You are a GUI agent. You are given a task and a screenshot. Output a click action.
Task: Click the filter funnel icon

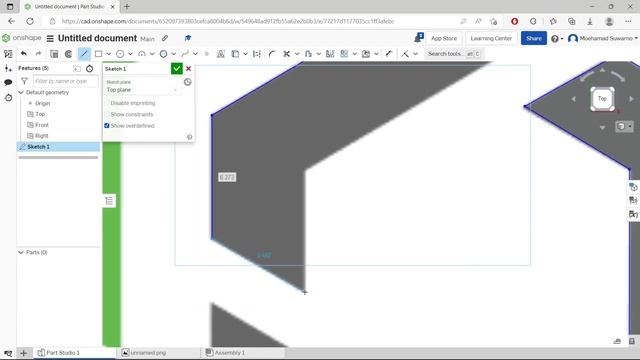point(24,81)
